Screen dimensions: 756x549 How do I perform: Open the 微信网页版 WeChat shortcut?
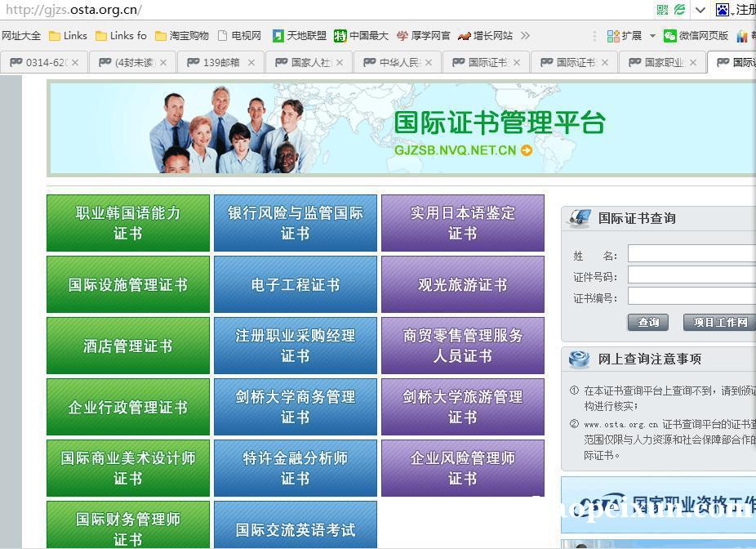(696, 36)
